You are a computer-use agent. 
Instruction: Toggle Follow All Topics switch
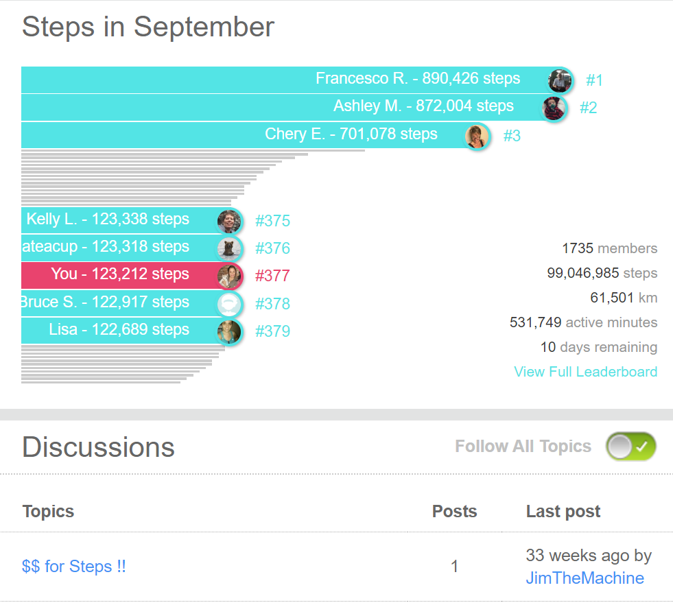point(630,447)
